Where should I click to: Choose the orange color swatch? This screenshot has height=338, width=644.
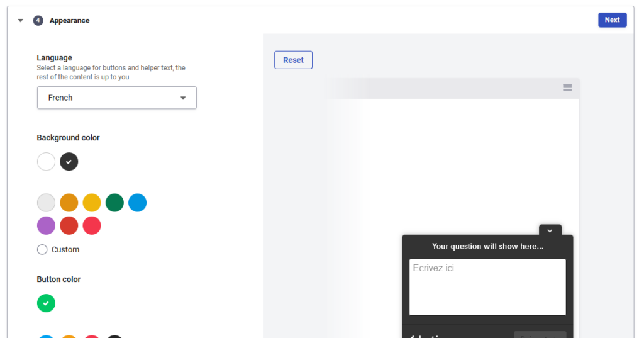click(x=69, y=203)
